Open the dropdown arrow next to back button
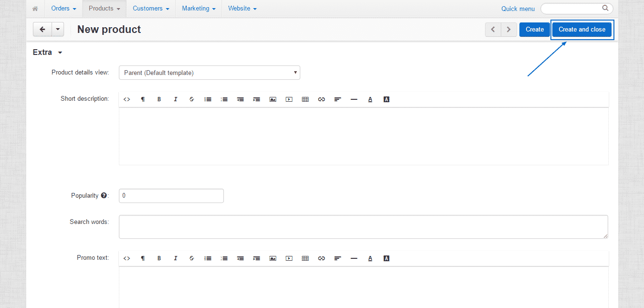 click(x=57, y=29)
